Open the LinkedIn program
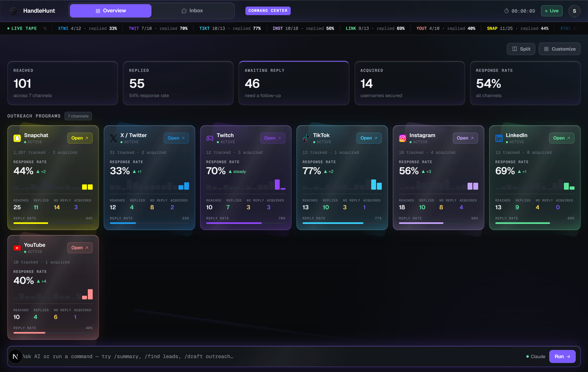Viewport: 588px width, 372px height. point(562,138)
